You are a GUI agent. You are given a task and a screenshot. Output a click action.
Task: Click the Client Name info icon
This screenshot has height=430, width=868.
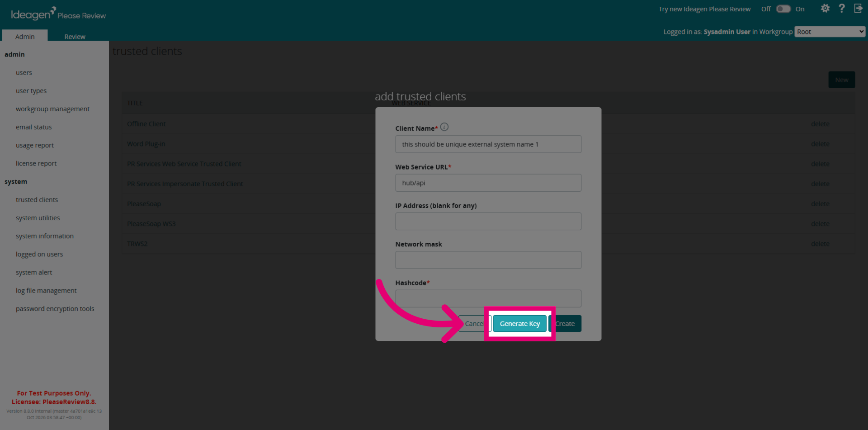tap(444, 127)
